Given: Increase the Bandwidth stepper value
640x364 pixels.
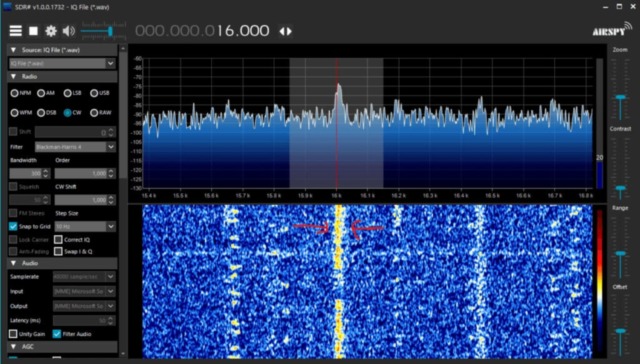Looking at the screenshot, I should (x=46, y=171).
